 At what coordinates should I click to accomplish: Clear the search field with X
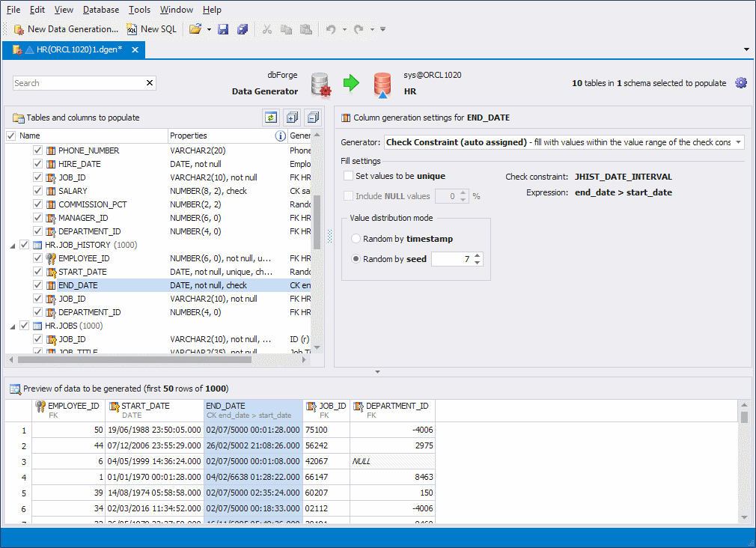coord(149,82)
